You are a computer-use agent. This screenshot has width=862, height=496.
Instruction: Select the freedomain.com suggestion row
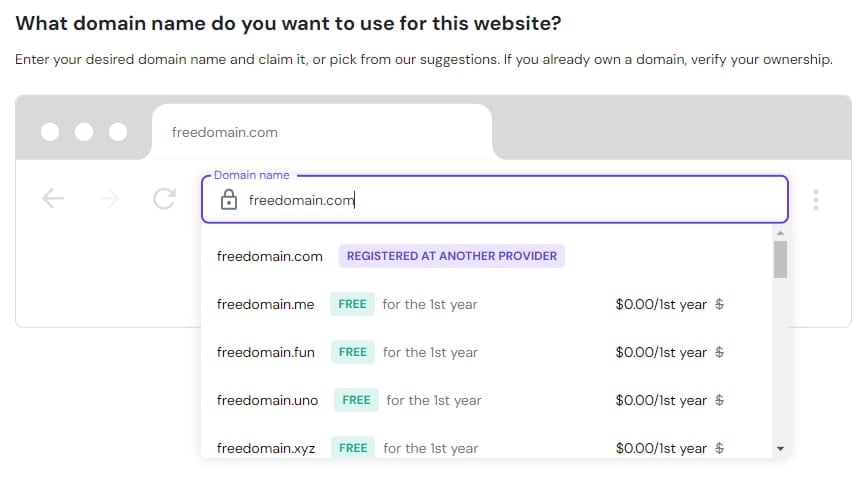coord(270,256)
